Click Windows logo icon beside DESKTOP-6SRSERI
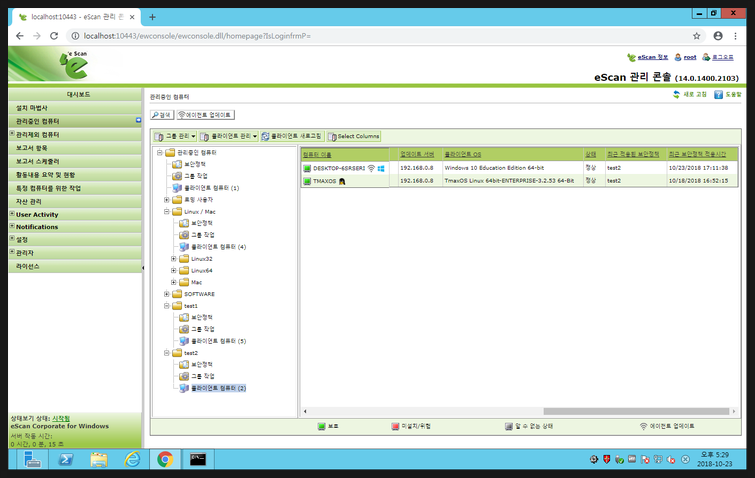Screen dimensions: 755x478 pyautogui.click(x=381, y=168)
